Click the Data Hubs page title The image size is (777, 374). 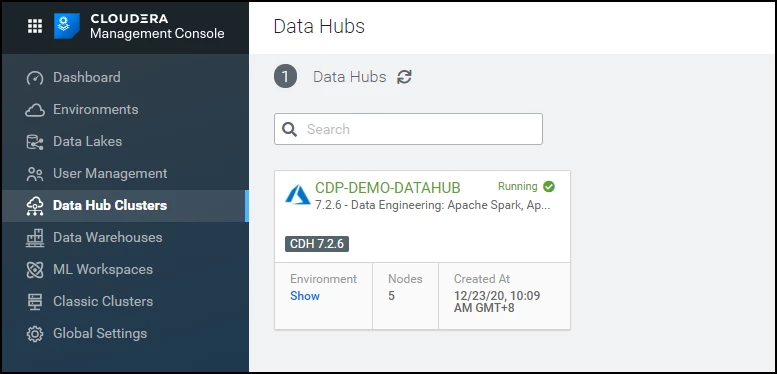click(x=319, y=26)
